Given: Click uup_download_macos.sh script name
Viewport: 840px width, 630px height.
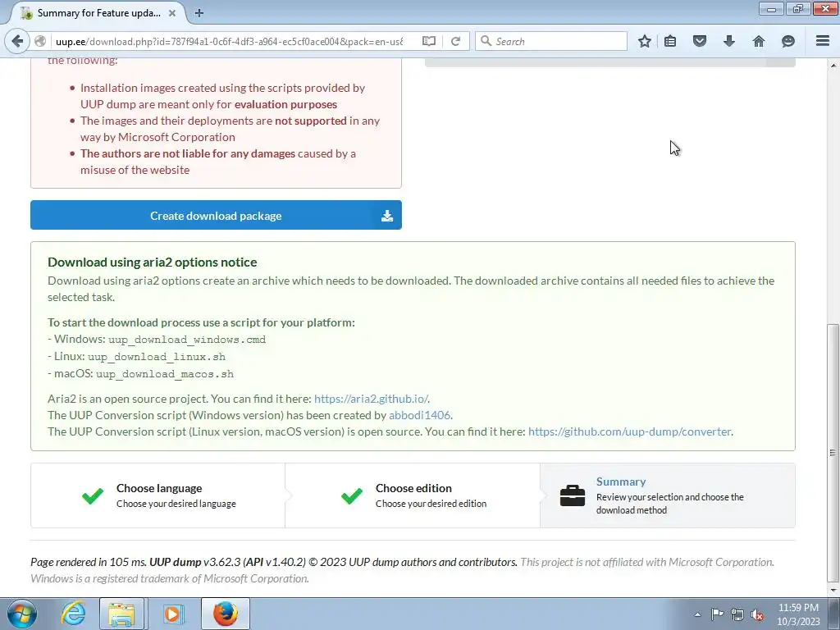Looking at the screenshot, I should [165, 374].
